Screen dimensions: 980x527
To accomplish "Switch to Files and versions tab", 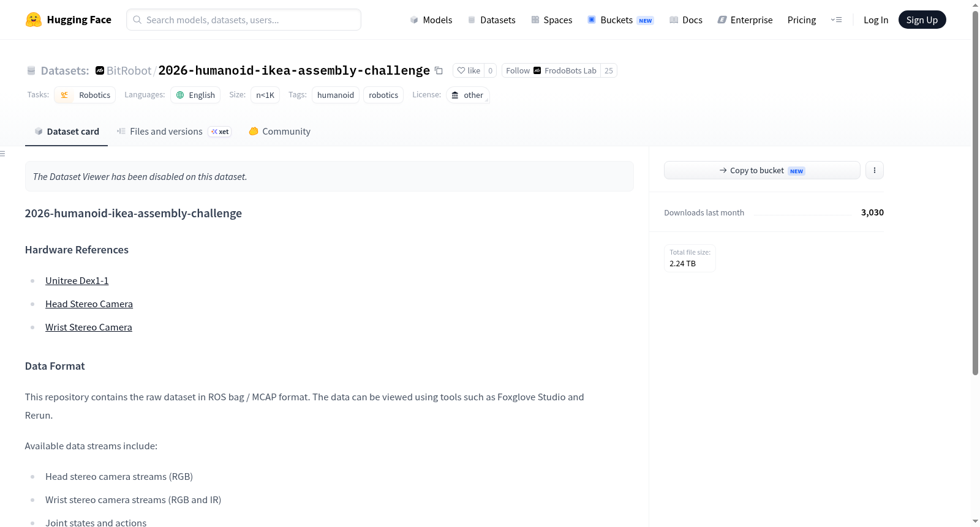I will click(x=174, y=132).
